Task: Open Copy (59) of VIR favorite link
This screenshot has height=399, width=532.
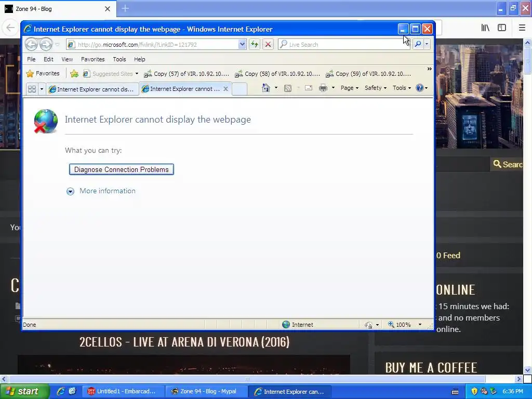Action: pos(368,74)
